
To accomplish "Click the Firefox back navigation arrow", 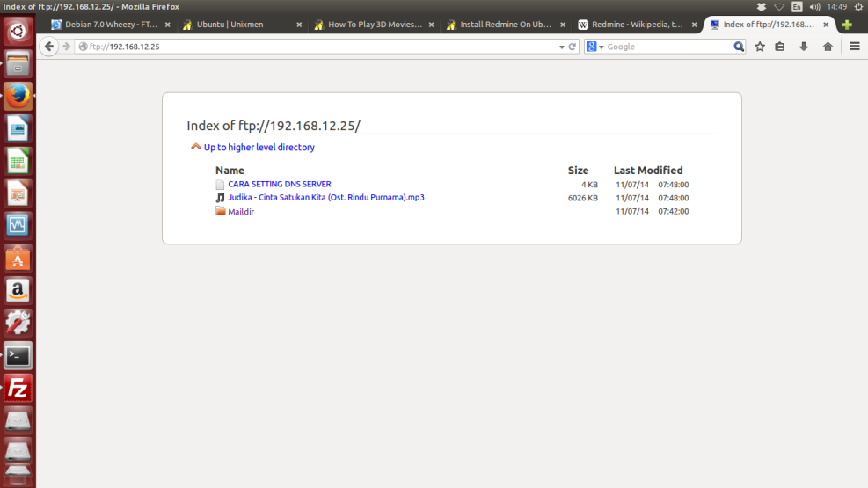I will 48,47.
